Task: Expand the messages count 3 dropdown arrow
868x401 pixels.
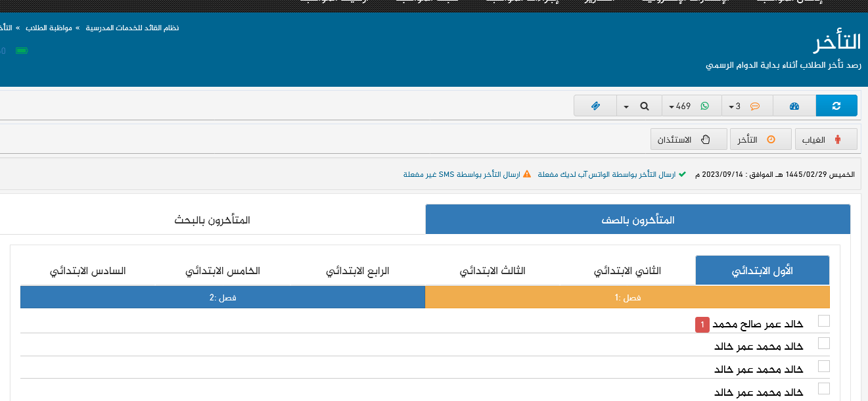Action: pyautogui.click(x=731, y=106)
